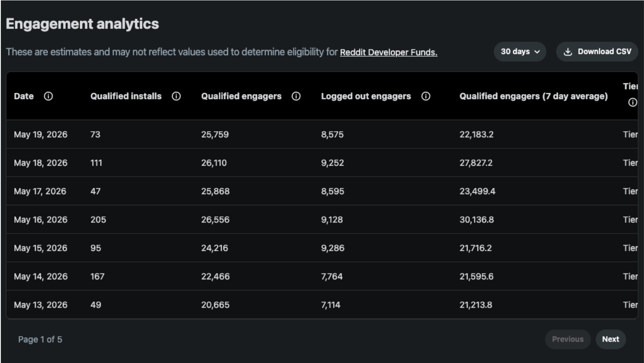Click the Logged out engagers info icon
Image resolution: width=644 pixels, height=363 pixels.
(x=426, y=96)
